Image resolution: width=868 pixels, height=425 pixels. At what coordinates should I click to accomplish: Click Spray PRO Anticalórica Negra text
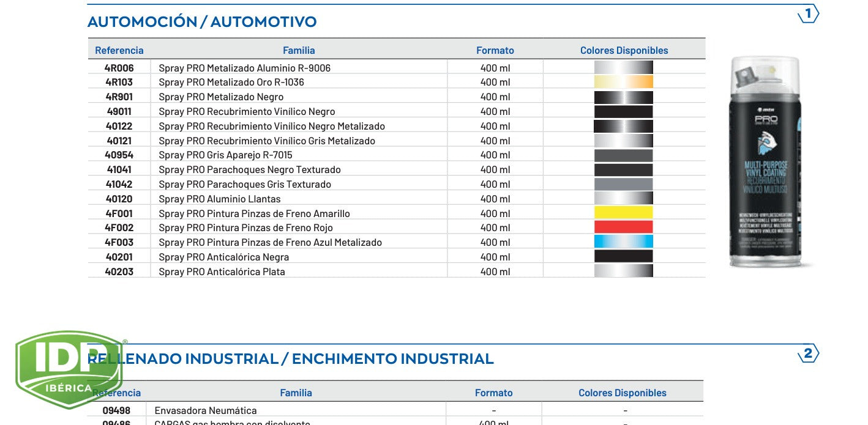click(x=224, y=257)
